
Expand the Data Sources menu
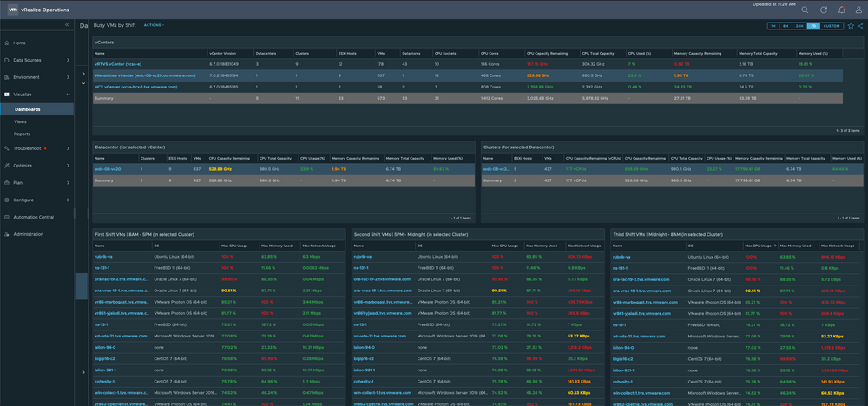coord(68,60)
